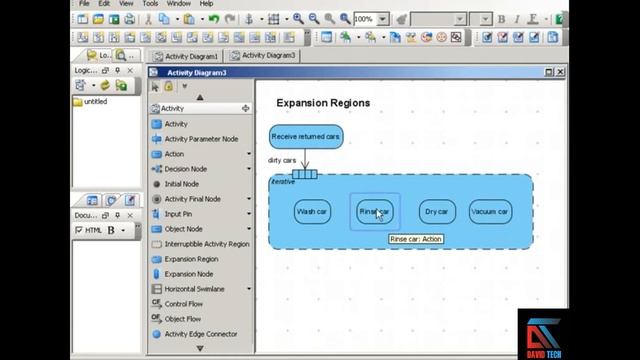
Task: Click the Zoom In magnifier icon
Action: pos(298,18)
